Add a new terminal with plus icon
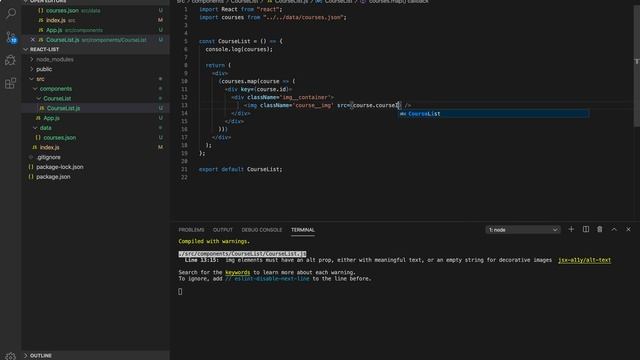640x360 pixels. pyautogui.click(x=571, y=229)
